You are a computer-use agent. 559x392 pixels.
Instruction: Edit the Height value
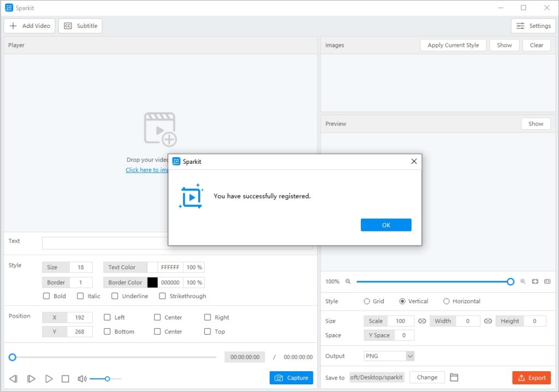coord(534,321)
